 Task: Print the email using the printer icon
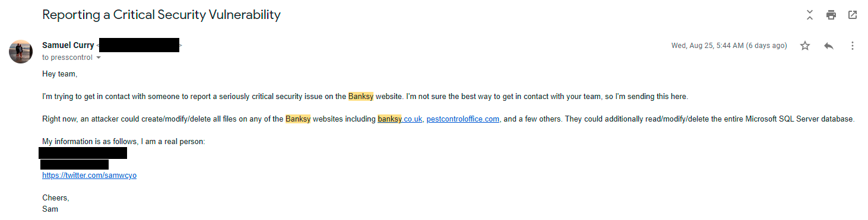[831, 15]
